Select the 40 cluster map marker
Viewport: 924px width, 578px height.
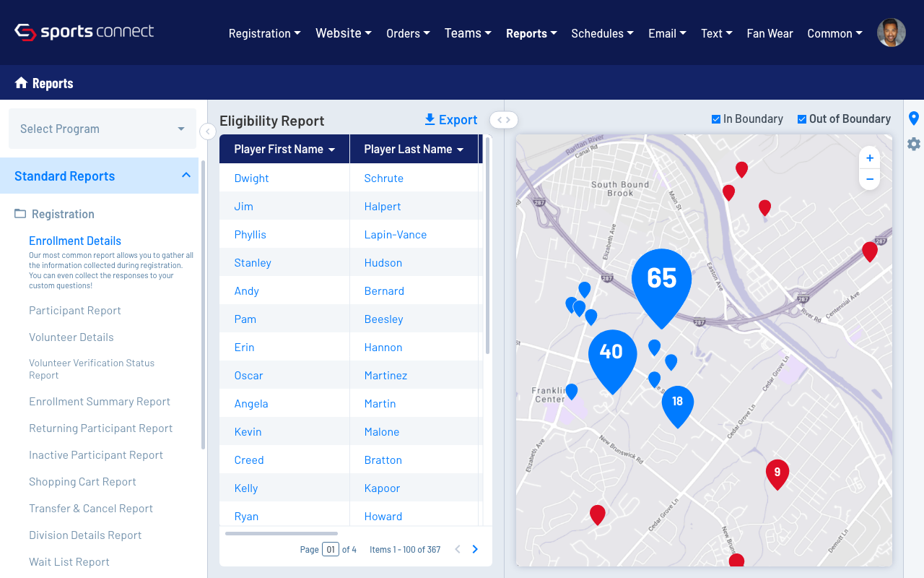(612, 361)
